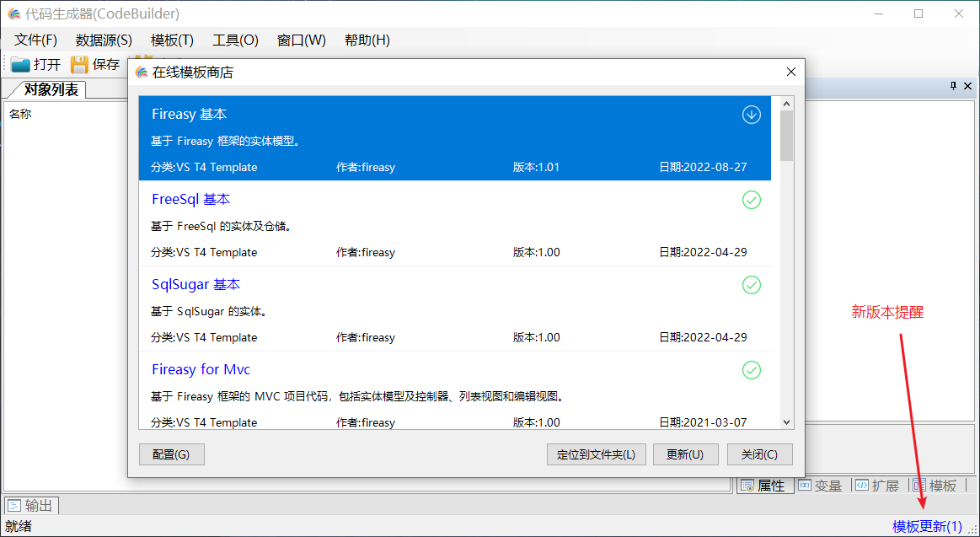980x537 pixels.
Task: Click 日期:2022-08-27 text
Action: [703, 168]
